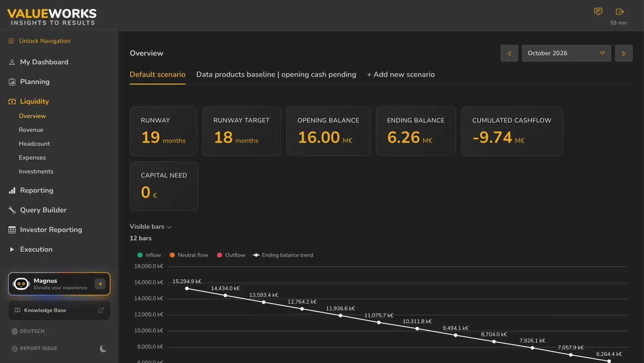
Task: Click the Knowledge Base book icon
Action: pos(17,310)
